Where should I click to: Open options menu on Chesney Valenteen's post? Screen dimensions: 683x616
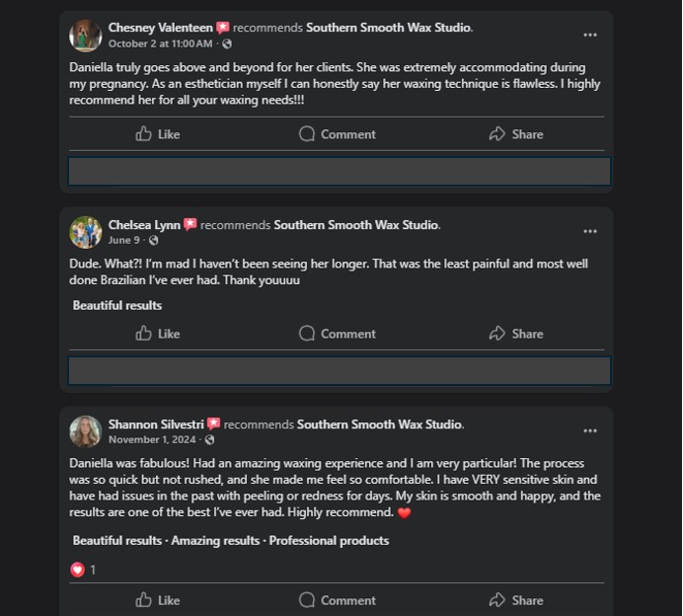click(590, 35)
